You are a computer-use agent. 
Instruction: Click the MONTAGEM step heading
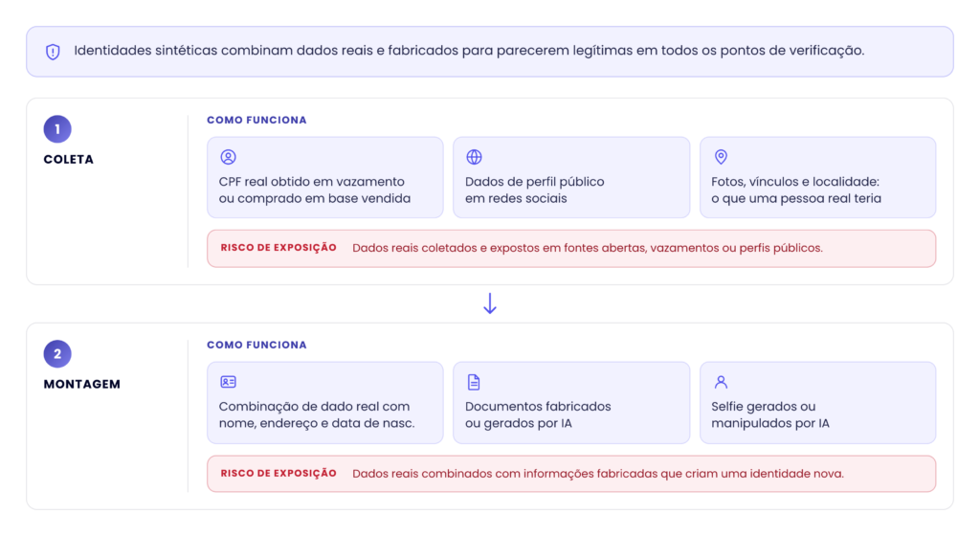point(82,384)
